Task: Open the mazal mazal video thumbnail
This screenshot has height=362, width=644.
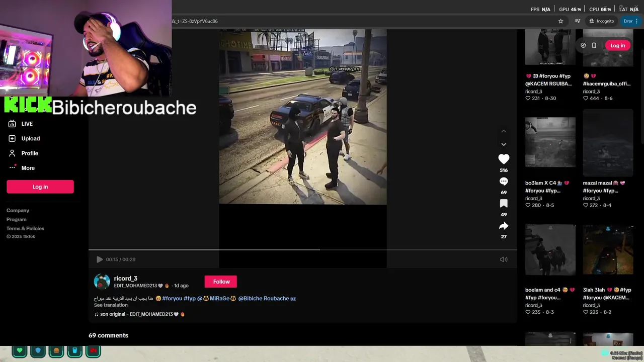Action: tap(608, 143)
